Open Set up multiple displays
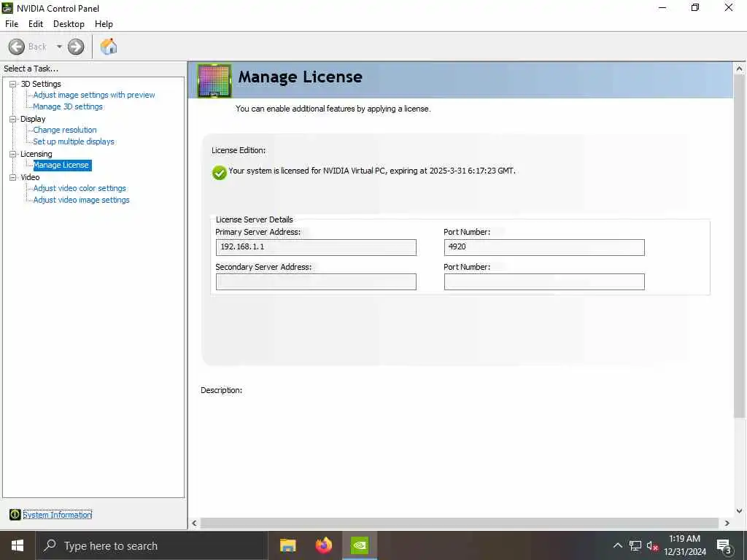 (74, 141)
